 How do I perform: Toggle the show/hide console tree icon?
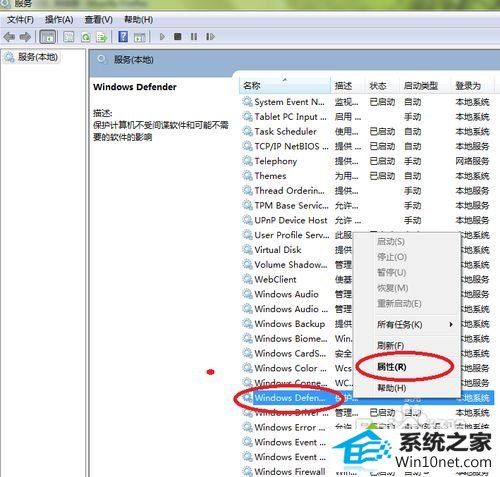[x=48, y=37]
